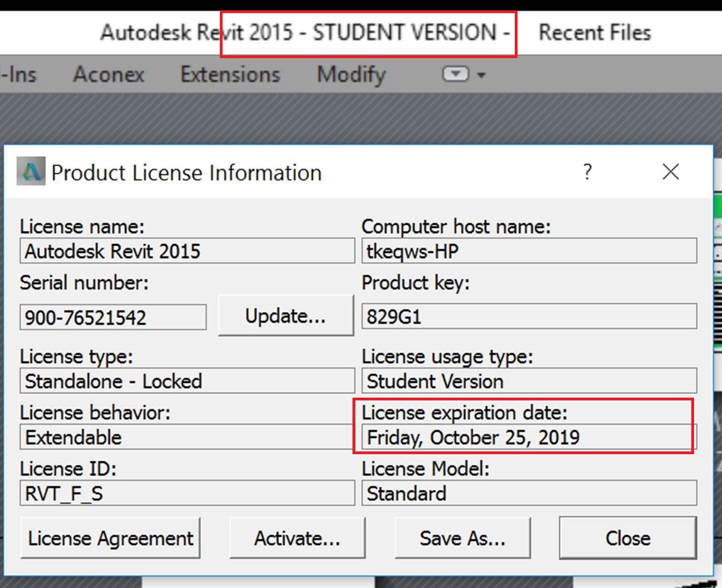The width and height of the screenshot is (722, 588).
Task: Click the Product License Information title text
Action: click(x=186, y=173)
